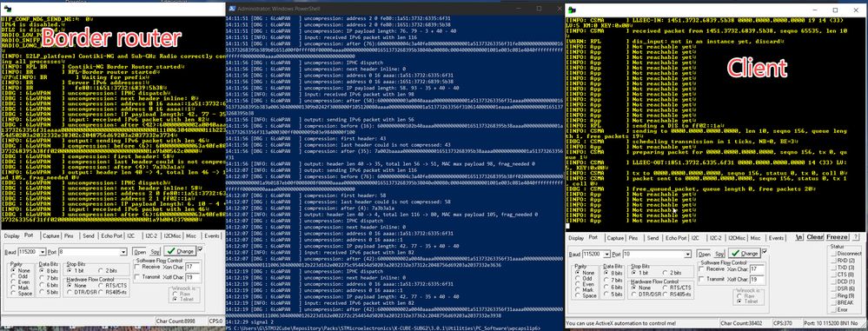Open the Pins tab in Port 8 window
Viewport: 868px width, 331px height.
(x=70, y=235)
